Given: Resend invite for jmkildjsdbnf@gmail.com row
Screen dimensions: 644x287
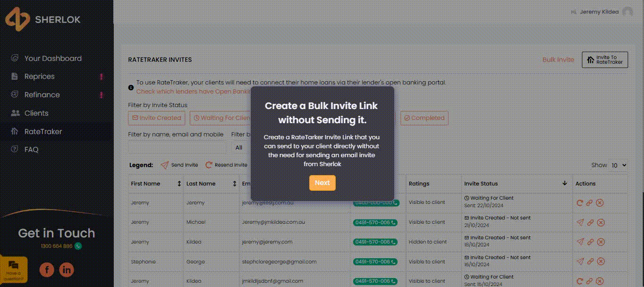Looking at the screenshot, I should click(x=580, y=281).
